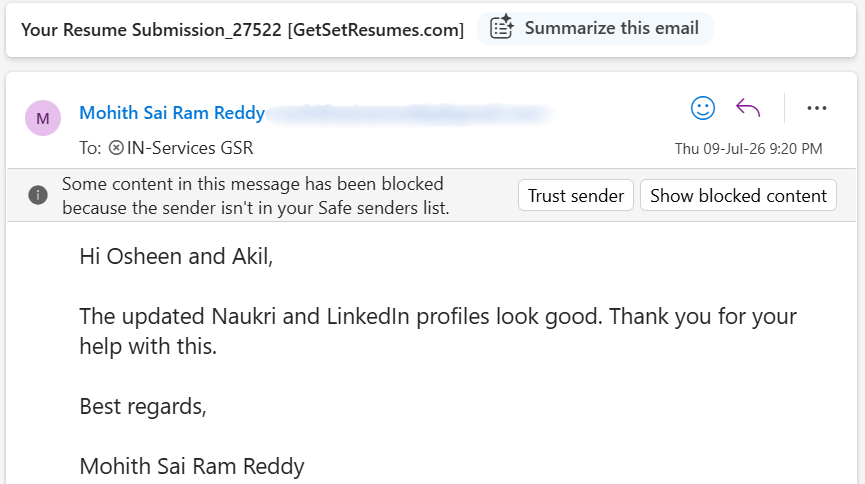This screenshot has height=484, width=865.
Task: Open the emoji reaction picker
Action: (x=703, y=108)
